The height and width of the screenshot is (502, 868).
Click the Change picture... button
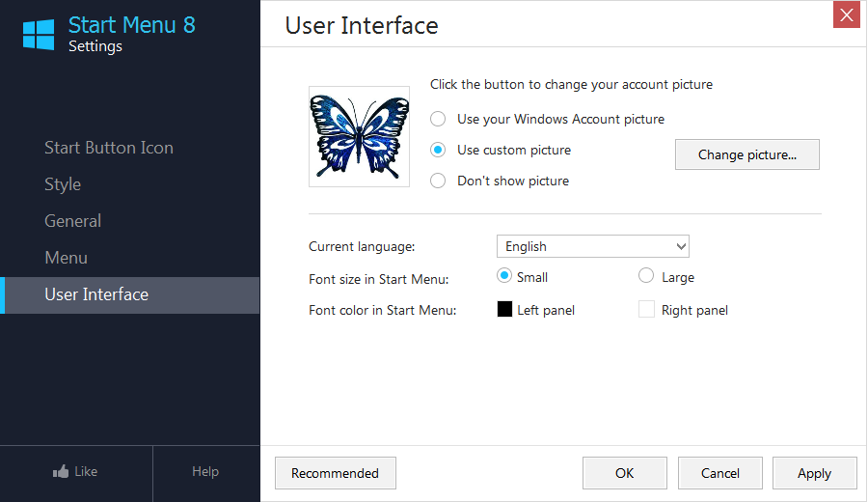coord(747,154)
